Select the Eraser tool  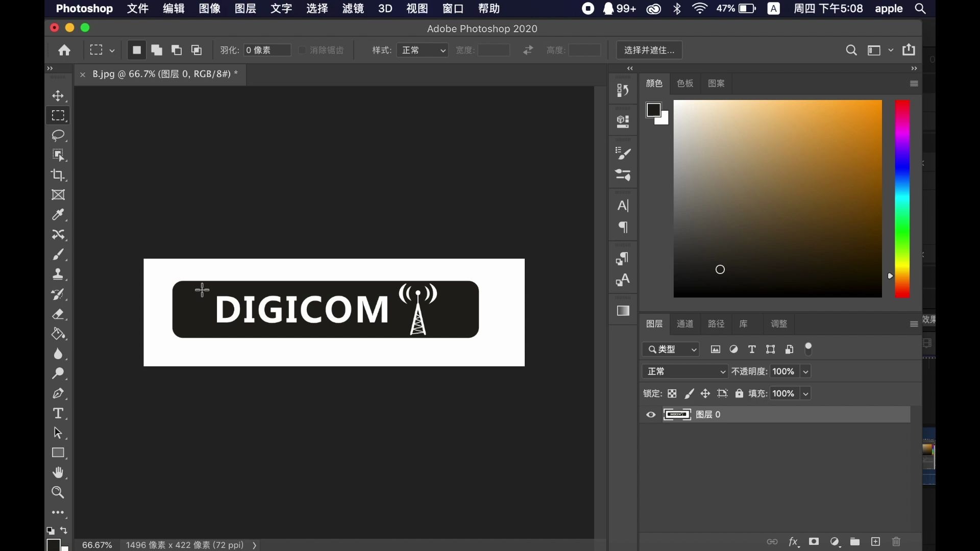pyautogui.click(x=58, y=314)
